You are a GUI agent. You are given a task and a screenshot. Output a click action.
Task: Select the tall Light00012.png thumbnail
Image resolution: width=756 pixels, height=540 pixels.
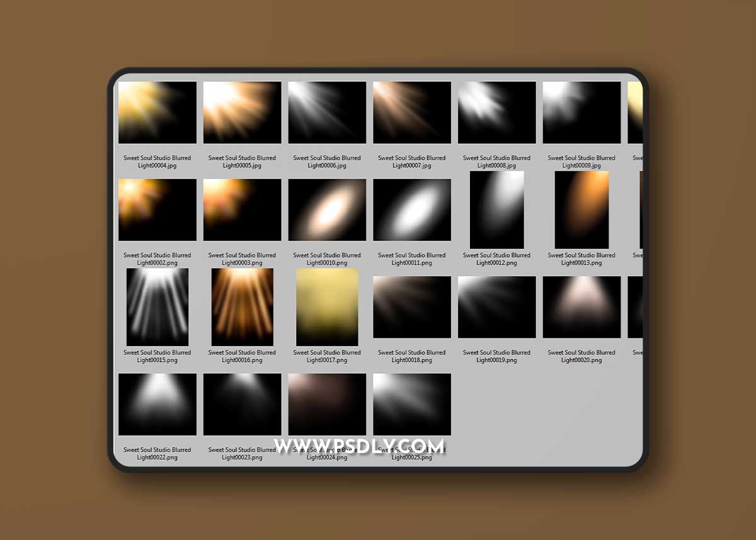coord(496,209)
